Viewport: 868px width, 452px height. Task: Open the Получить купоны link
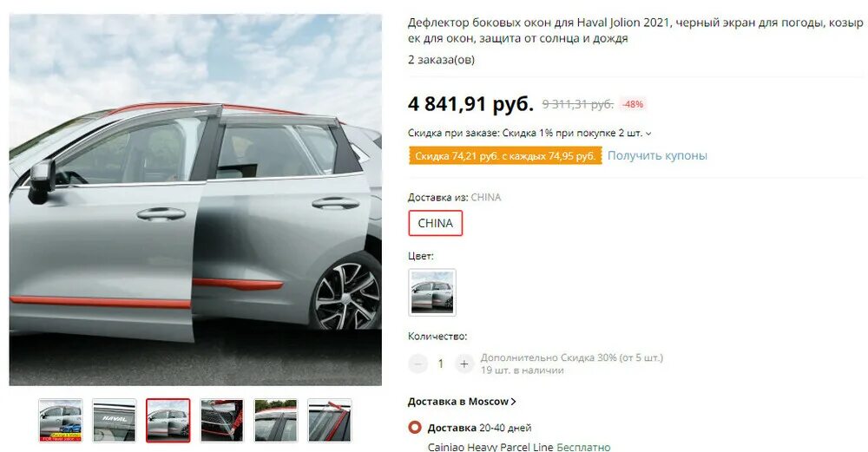click(657, 155)
